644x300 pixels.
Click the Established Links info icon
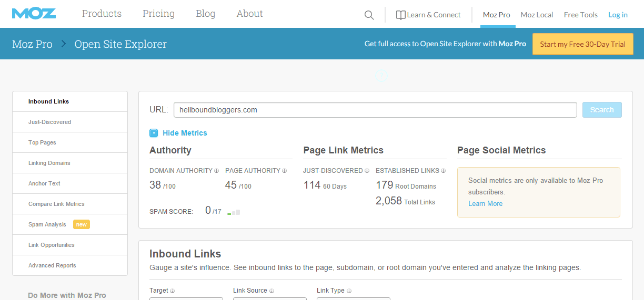(443, 171)
